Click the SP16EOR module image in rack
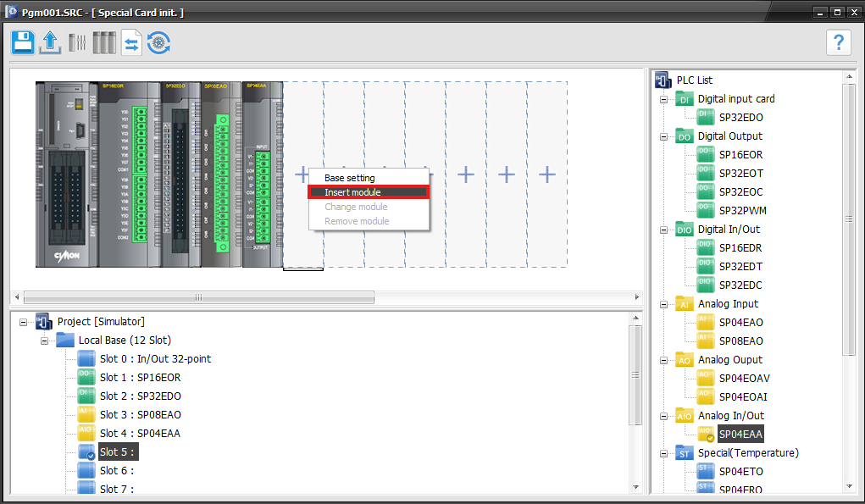 [130, 174]
